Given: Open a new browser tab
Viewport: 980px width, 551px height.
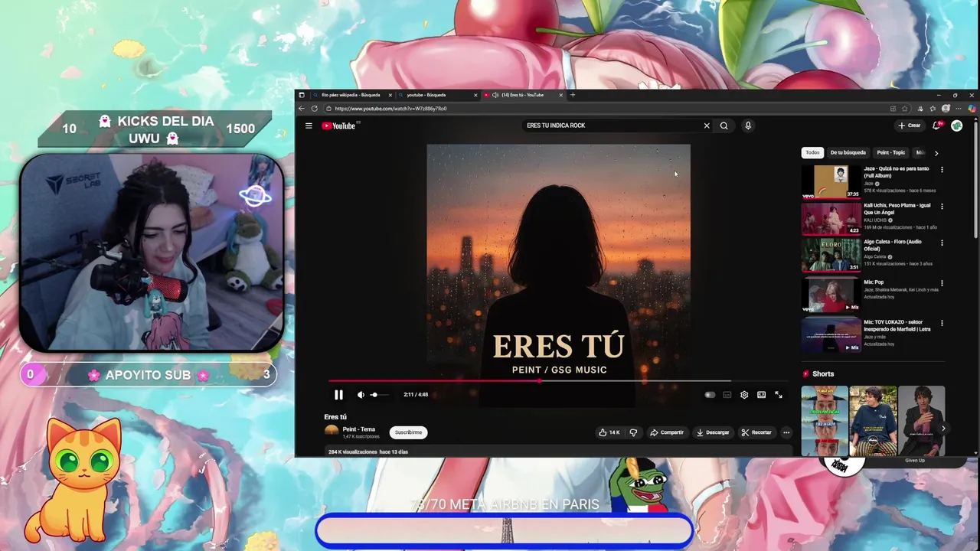Looking at the screenshot, I should (573, 95).
